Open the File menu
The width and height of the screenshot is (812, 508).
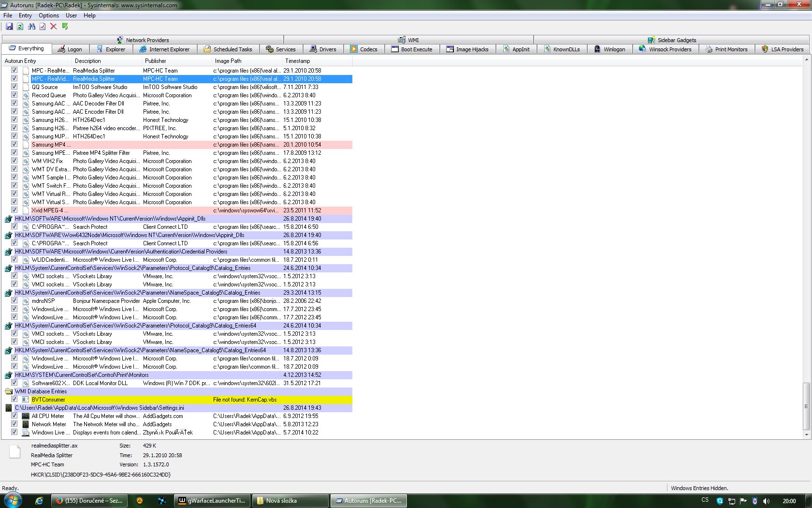pyautogui.click(x=8, y=15)
